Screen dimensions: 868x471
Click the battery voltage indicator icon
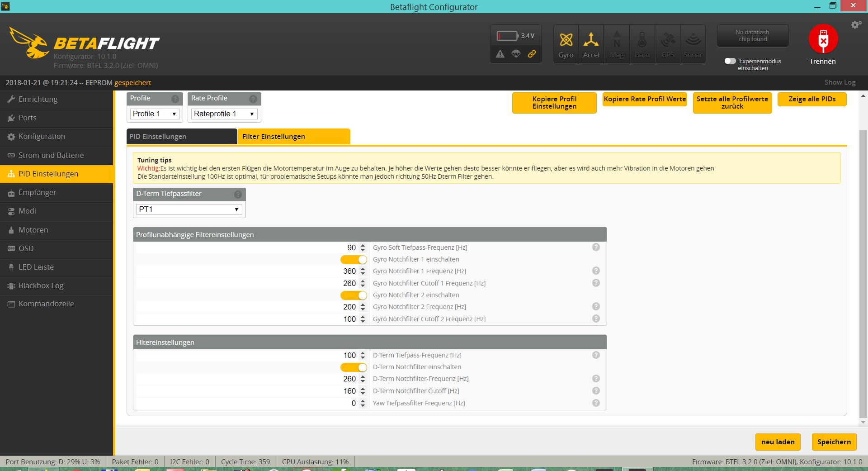pyautogui.click(x=507, y=36)
